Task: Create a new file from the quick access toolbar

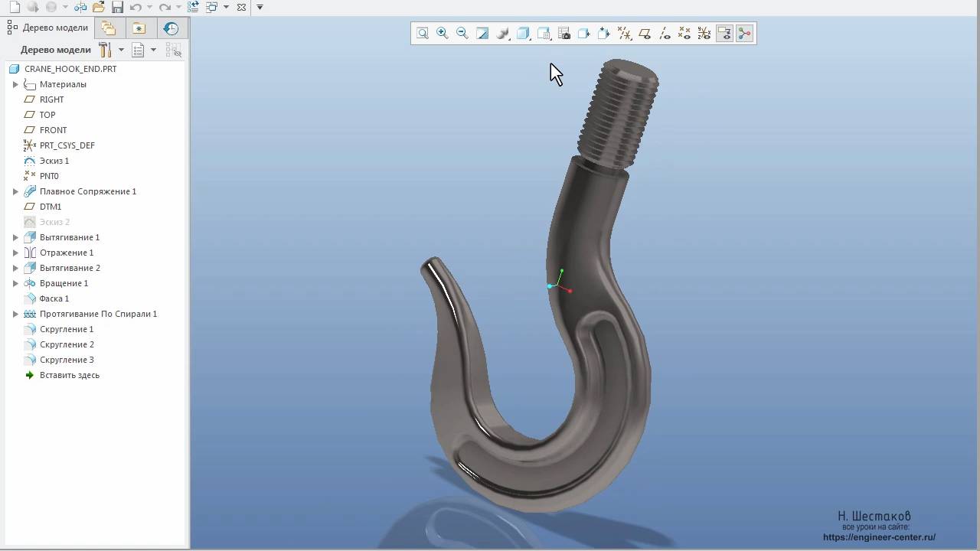Action: point(13,7)
